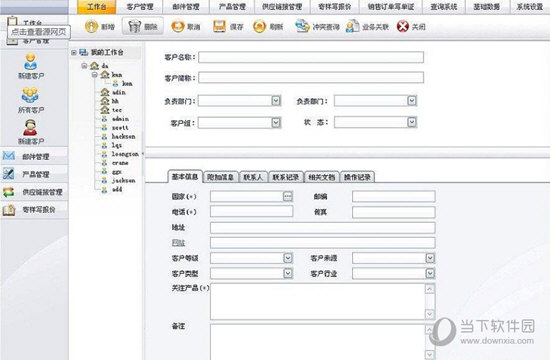The image size is (550, 360).
Task: Switch to the 操作记录 tab
Action: click(357, 177)
